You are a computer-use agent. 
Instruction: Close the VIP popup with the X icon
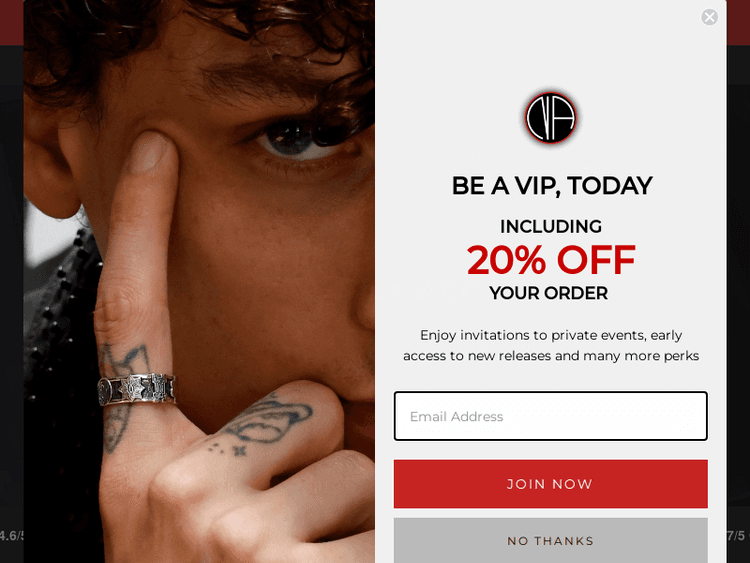click(x=709, y=17)
